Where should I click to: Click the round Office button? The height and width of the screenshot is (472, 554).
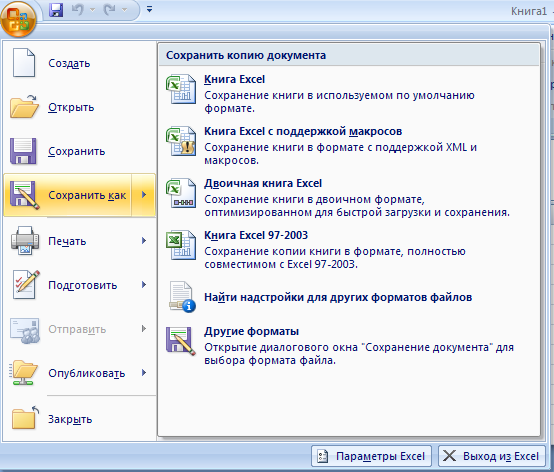[18, 19]
